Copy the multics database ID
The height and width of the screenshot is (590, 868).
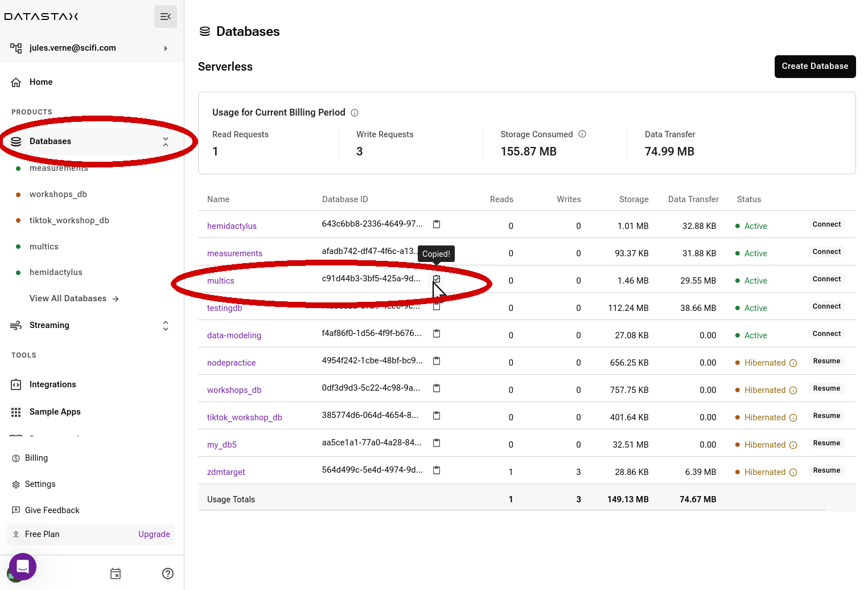click(437, 279)
